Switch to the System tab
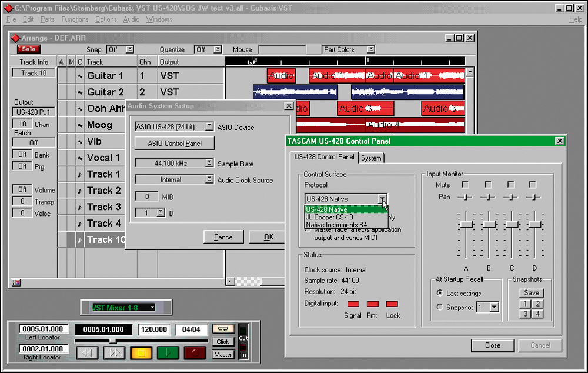The width and height of the screenshot is (588, 373). click(371, 158)
